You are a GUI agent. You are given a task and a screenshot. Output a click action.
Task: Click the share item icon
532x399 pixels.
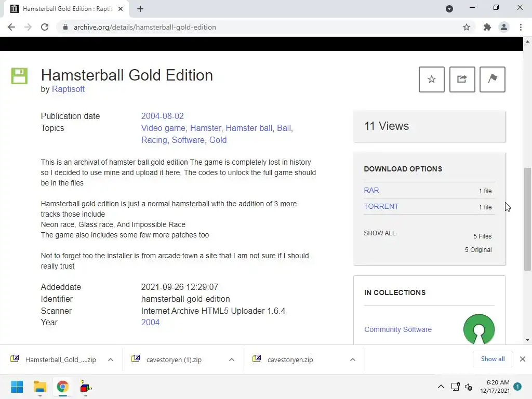(x=462, y=79)
